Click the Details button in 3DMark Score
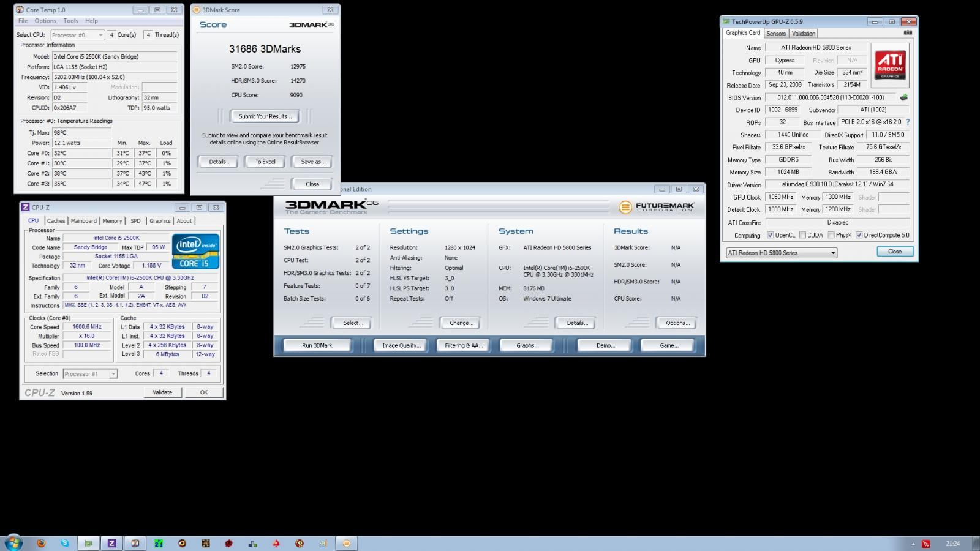 219,162
